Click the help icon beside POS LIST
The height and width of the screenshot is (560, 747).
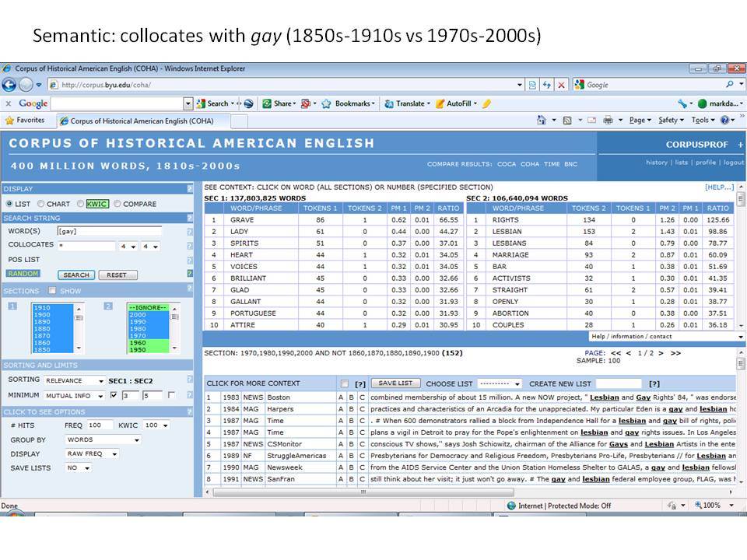[190, 260]
